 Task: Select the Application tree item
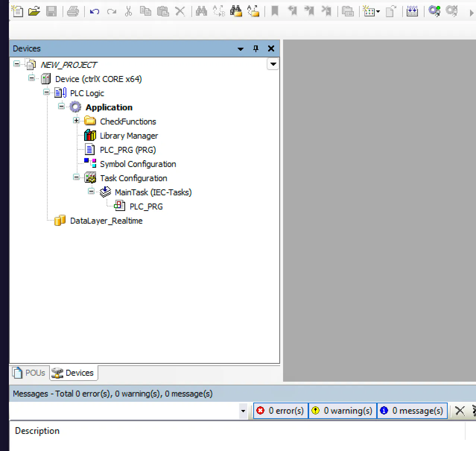[109, 107]
